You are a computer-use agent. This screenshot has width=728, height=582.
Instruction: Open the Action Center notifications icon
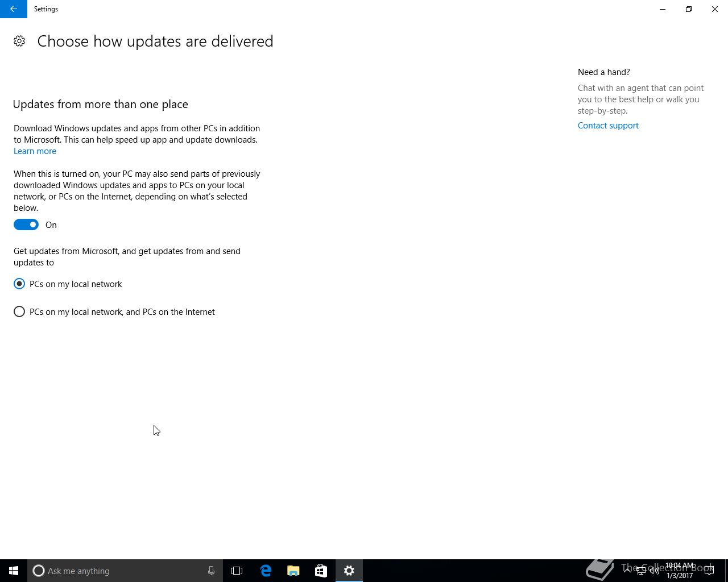(x=709, y=571)
